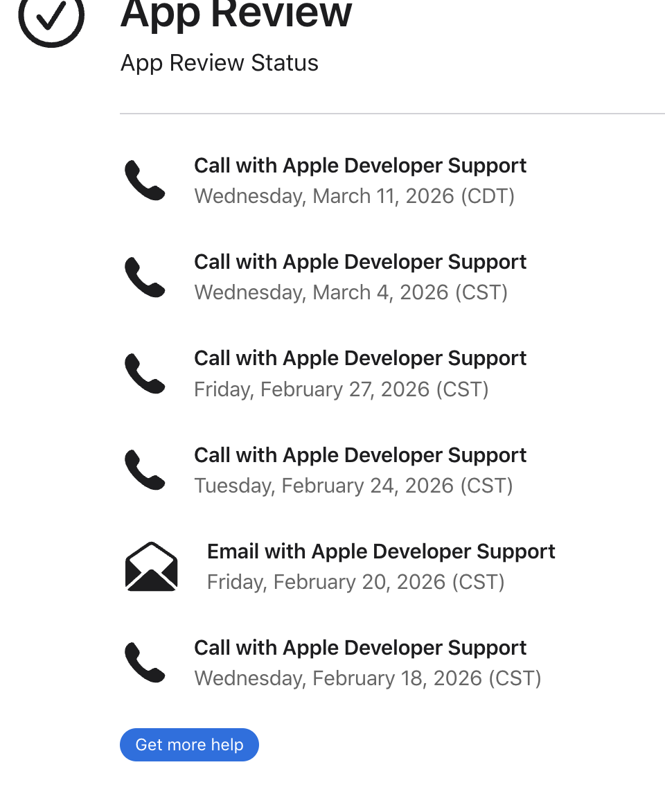Click the App Review Status subtitle
The width and height of the screenshot is (665, 812).
[219, 63]
